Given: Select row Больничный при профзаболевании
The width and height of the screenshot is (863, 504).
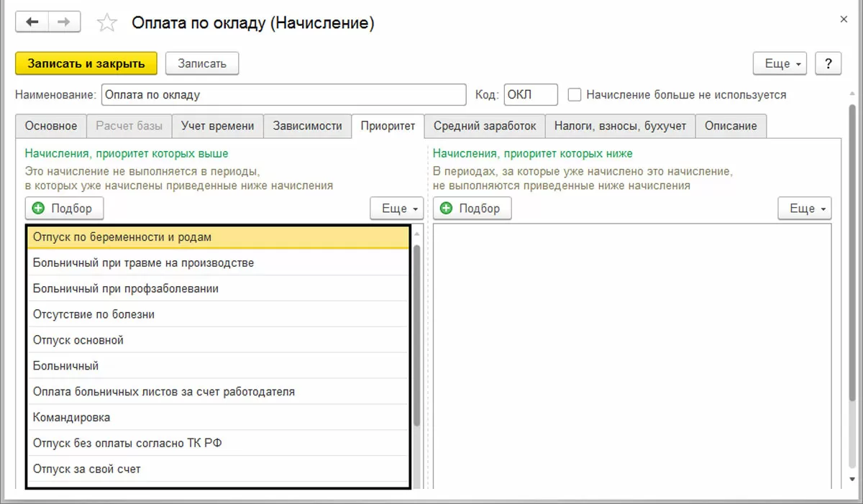Looking at the screenshot, I should click(x=218, y=288).
